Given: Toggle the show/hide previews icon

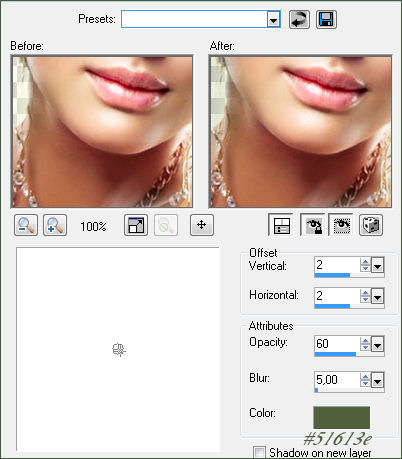Looking at the screenshot, I should 281,225.
